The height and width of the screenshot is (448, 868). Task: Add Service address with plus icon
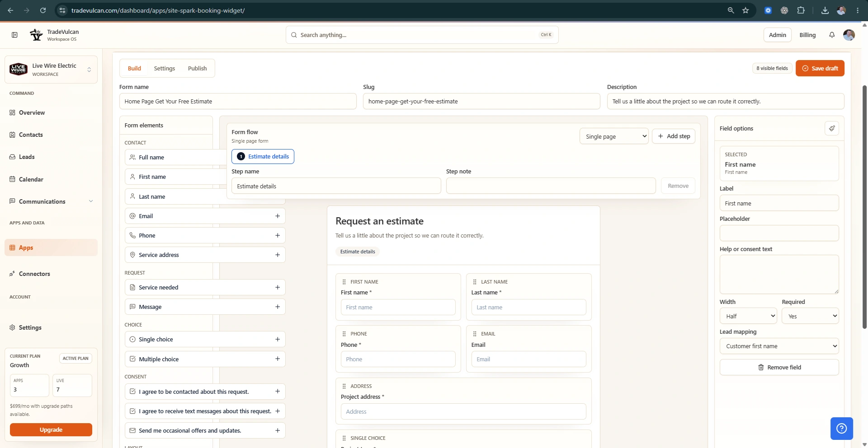(x=278, y=255)
